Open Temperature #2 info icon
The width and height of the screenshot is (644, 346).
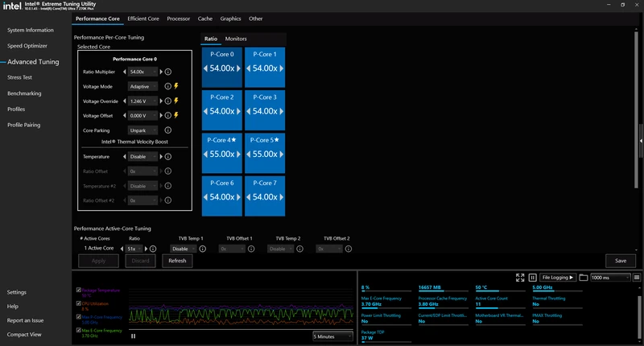click(168, 186)
